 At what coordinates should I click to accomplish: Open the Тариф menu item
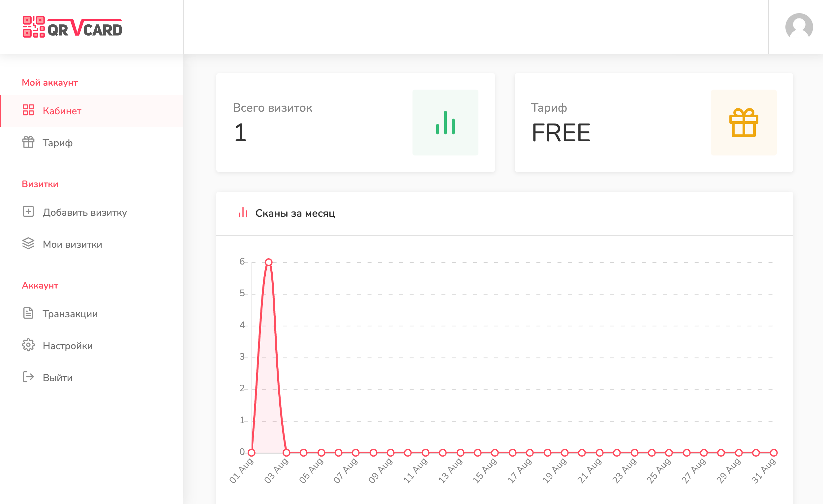[57, 143]
